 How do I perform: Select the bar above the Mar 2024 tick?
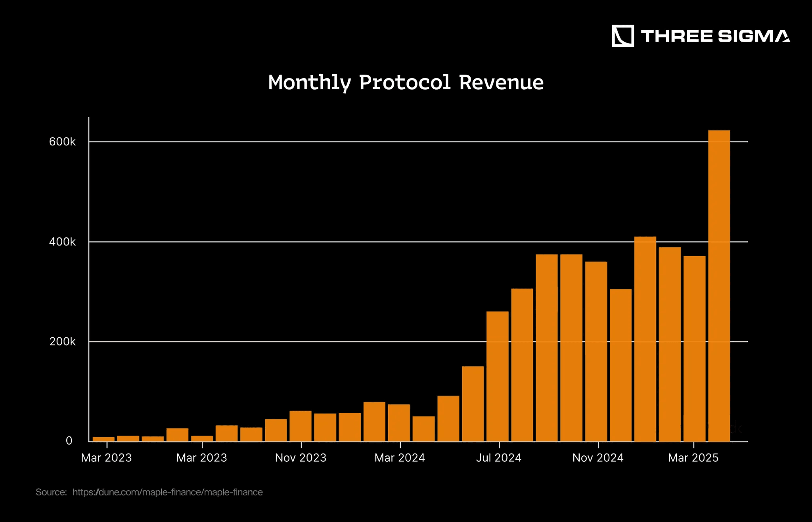(399, 423)
